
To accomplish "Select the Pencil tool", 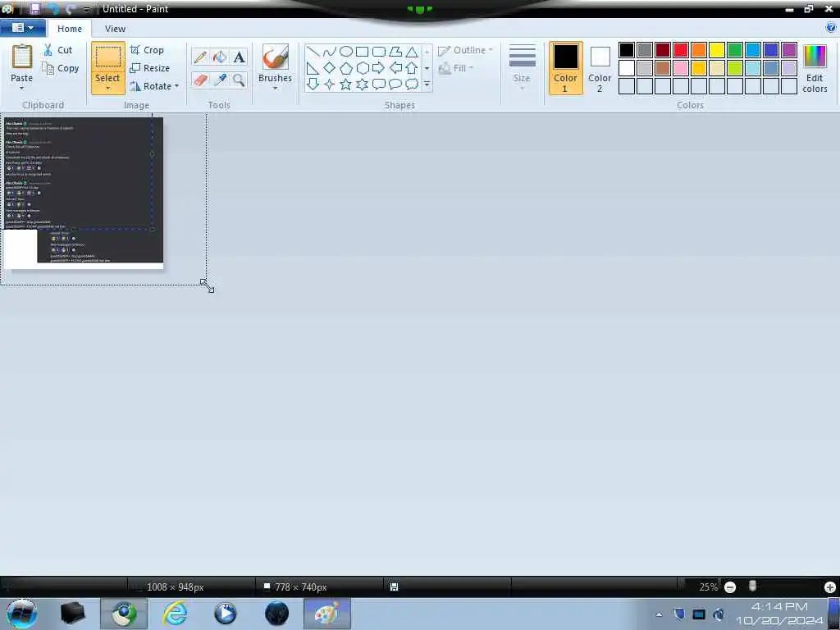I will [x=200, y=57].
